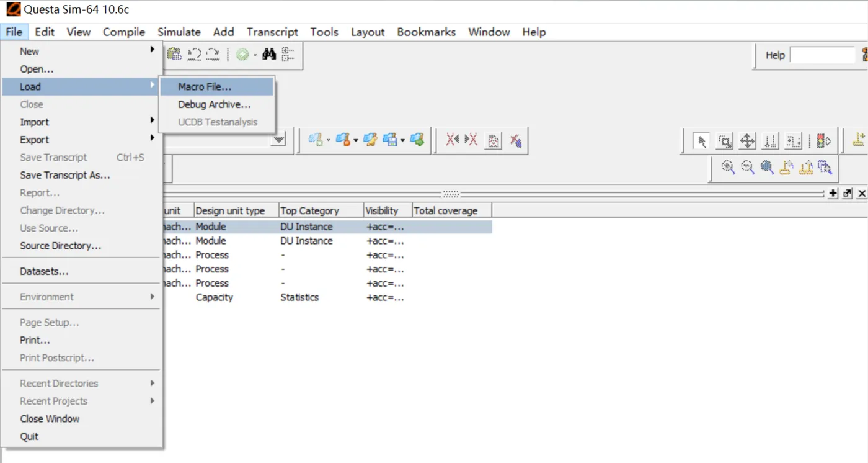Image resolution: width=868 pixels, height=463 pixels.
Task: Open the Compile menu
Action: click(x=124, y=32)
